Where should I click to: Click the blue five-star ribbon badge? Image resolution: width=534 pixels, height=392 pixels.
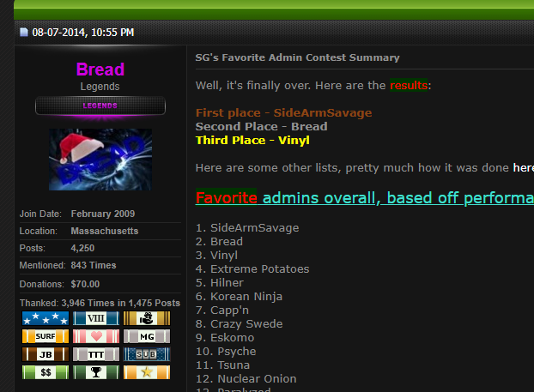(x=46, y=318)
